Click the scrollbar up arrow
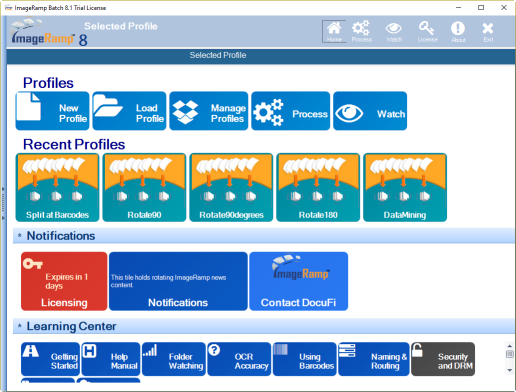This screenshot has width=516, height=392. [x=509, y=346]
